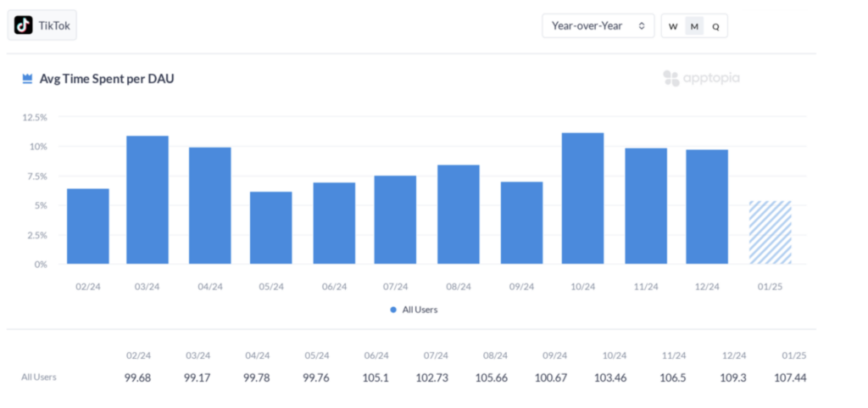Select the striped 01/25 bar
Image resolution: width=868 pixels, height=408 pixels.
(x=770, y=232)
